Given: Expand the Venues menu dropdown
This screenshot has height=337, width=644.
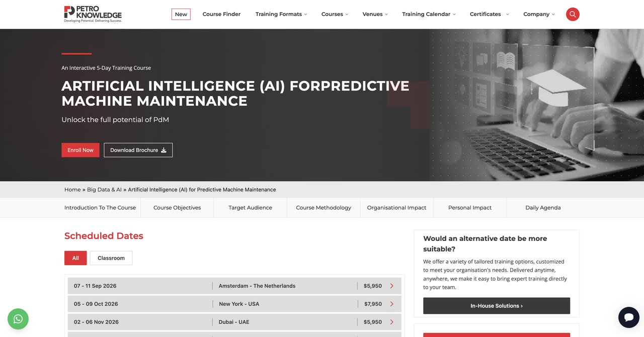Looking at the screenshot, I should click(375, 14).
